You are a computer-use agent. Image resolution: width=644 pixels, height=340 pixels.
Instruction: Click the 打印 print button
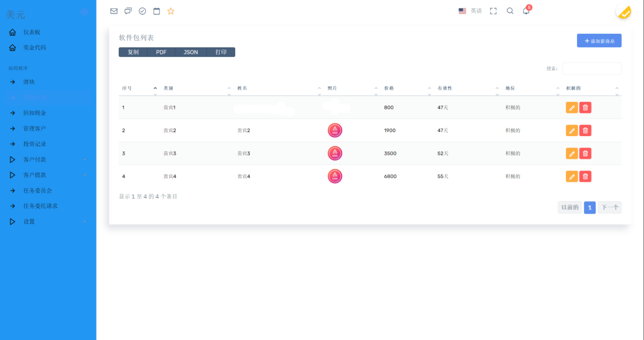pyautogui.click(x=221, y=52)
